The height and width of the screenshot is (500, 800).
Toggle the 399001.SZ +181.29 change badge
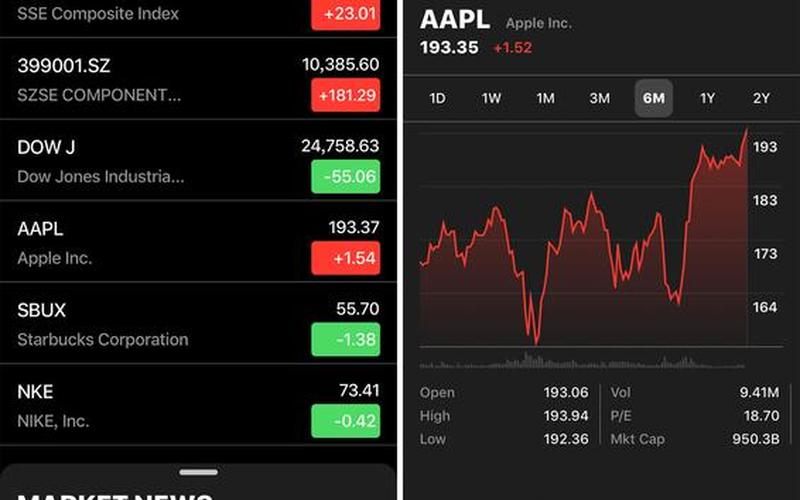[x=345, y=95]
